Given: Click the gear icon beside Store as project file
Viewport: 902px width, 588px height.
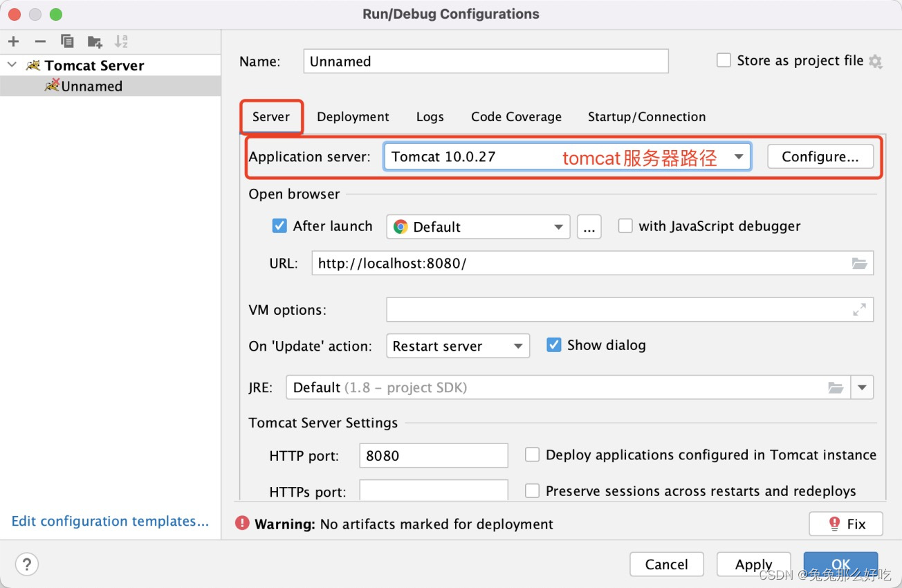Looking at the screenshot, I should coord(875,62).
